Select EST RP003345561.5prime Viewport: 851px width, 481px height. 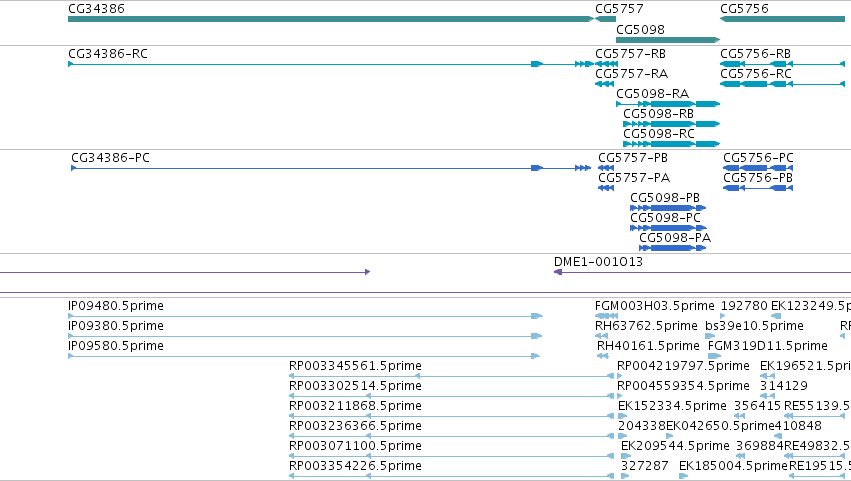coord(355,366)
